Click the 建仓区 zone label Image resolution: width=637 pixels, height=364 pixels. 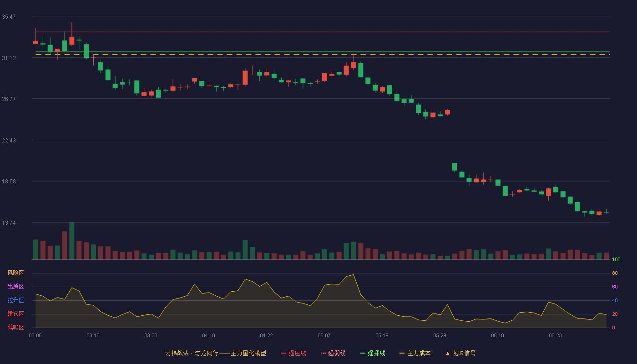tap(16, 314)
